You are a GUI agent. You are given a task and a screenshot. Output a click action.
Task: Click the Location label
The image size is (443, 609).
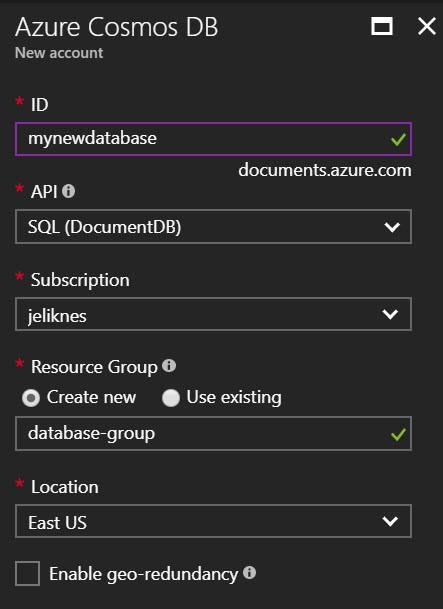click(65, 487)
